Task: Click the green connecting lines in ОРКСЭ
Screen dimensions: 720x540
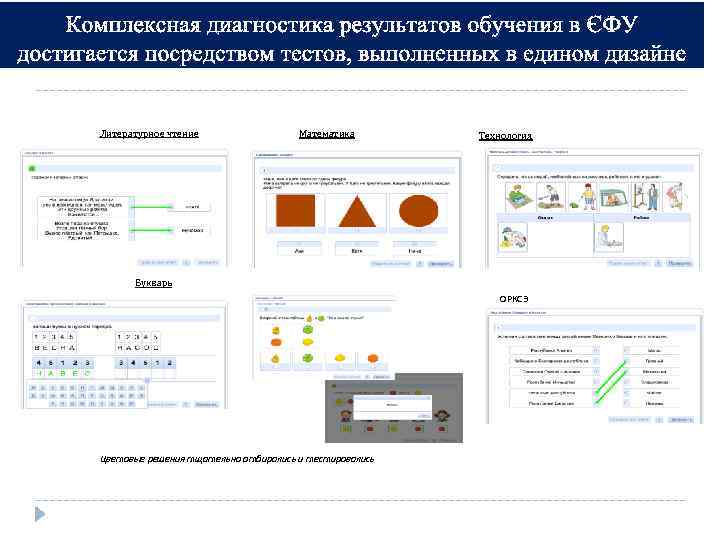Action: point(611,382)
